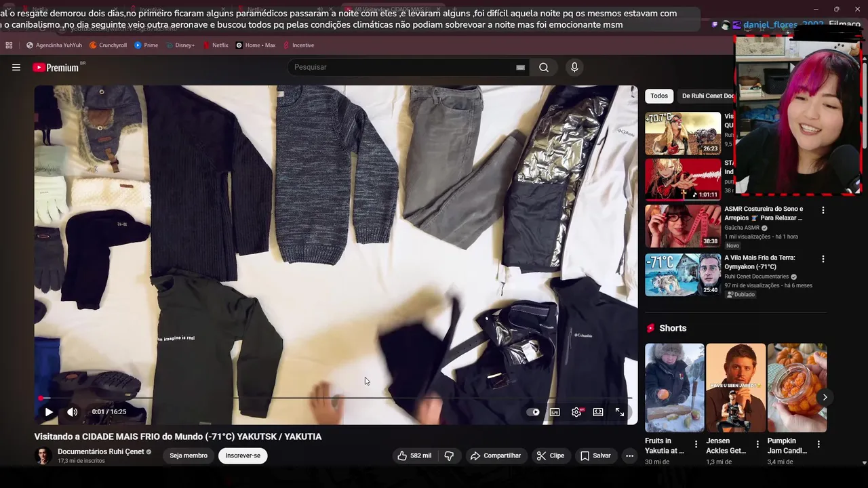This screenshot has height=488, width=868.
Task: Open Gaúcha ASMR channel link
Action: tap(742, 228)
